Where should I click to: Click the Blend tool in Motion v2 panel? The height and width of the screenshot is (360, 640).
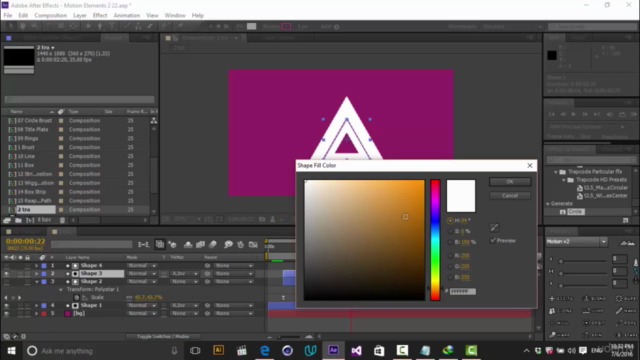(595, 298)
